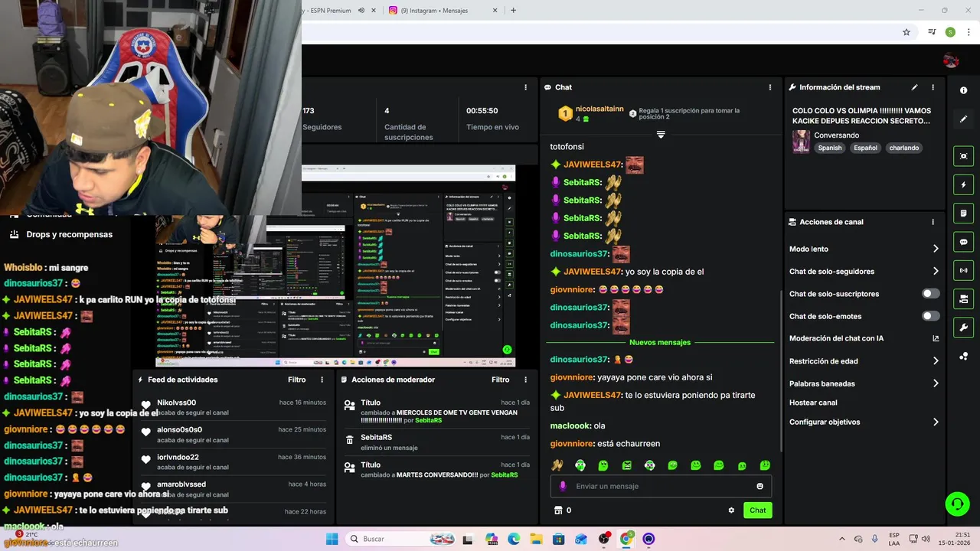Viewport: 980px width, 551px height.
Task: Open the wrench tools icon in right sidebar
Action: (x=963, y=328)
